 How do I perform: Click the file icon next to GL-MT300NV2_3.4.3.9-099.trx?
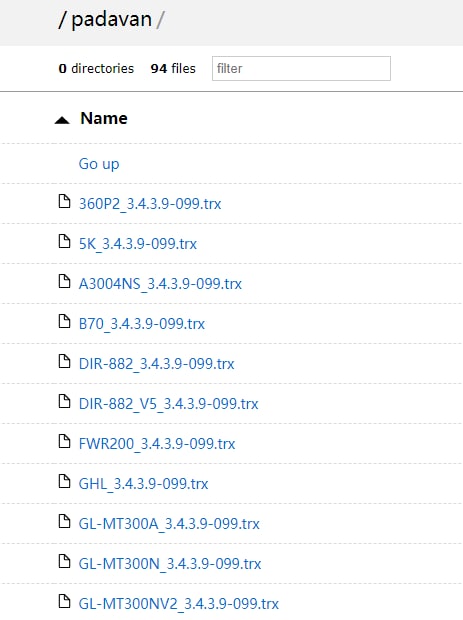tap(64, 601)
